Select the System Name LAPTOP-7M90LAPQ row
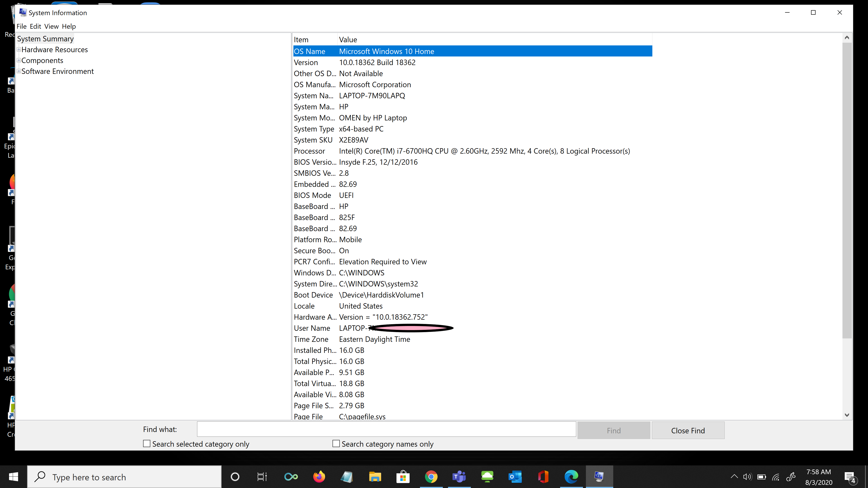868x488 pixels. click(472, 96)
